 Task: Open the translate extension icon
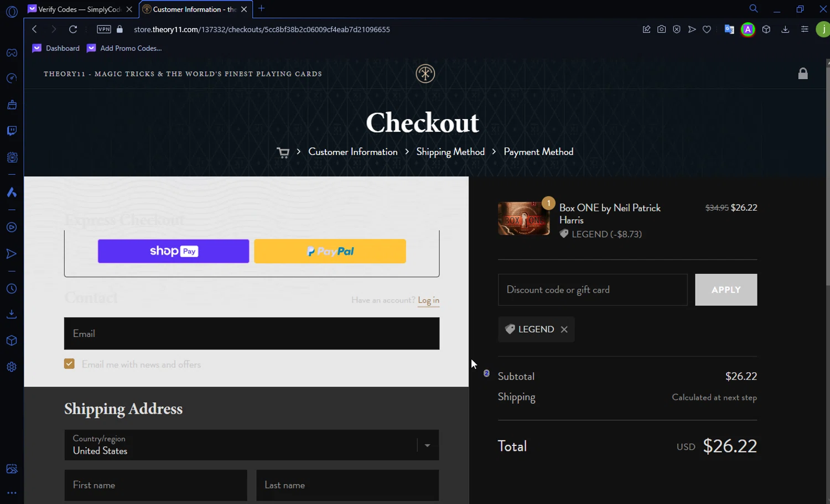[729, 29]
